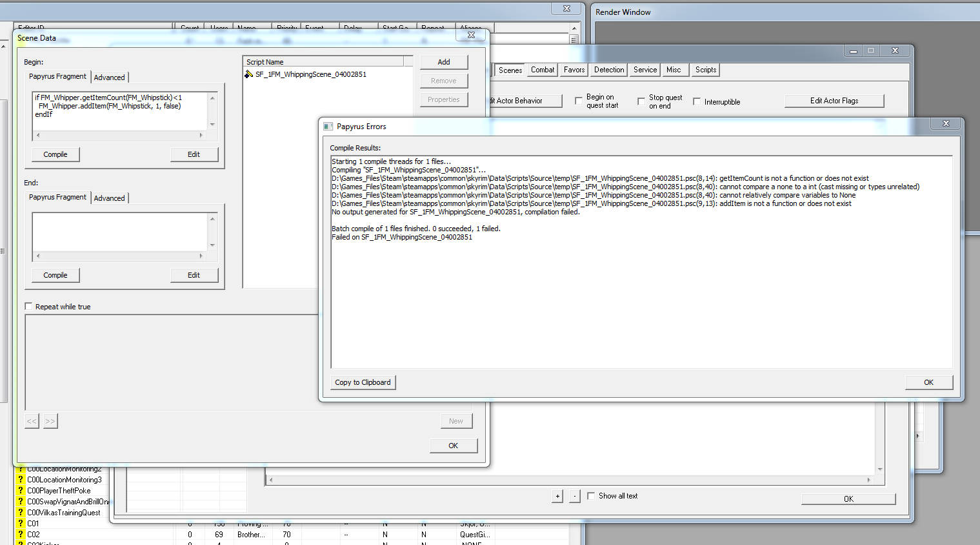Open the Service tab
The width and height of the screenshot is (980, 545).
[x=645, y=70]
